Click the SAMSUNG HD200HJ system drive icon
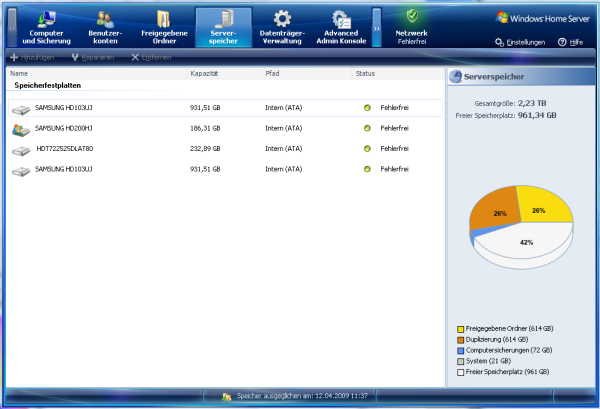600x409 pixels. 21,130
